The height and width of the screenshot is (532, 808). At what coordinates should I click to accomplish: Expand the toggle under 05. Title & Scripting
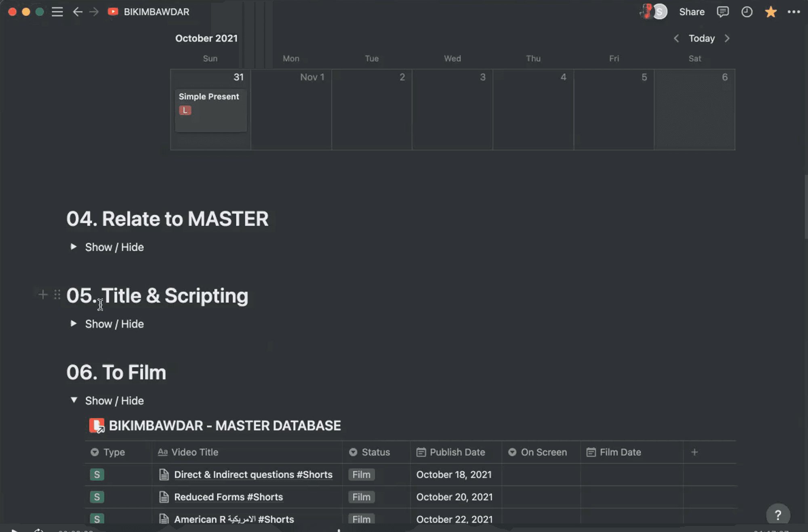coord(74,323)
